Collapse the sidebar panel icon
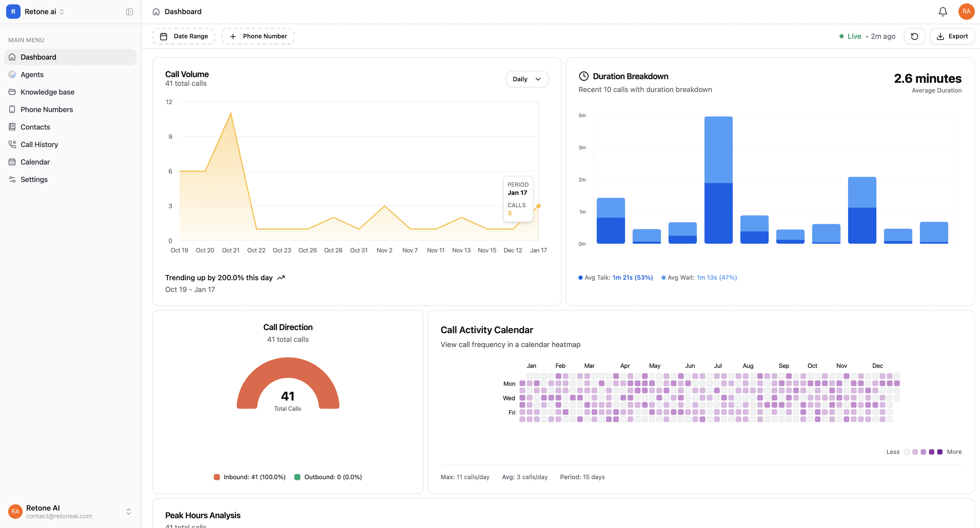 (129, 12)
